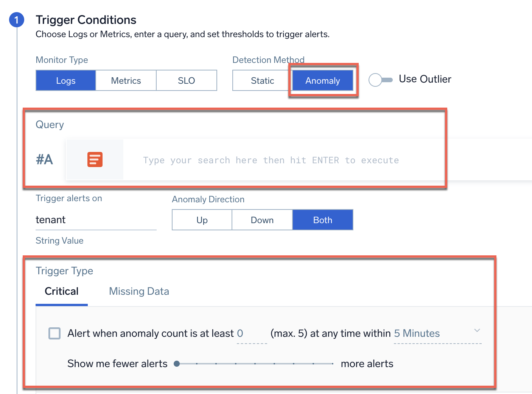Click the orange log query icon
This screenshot has width=532, height=394.
coord(95,159)
